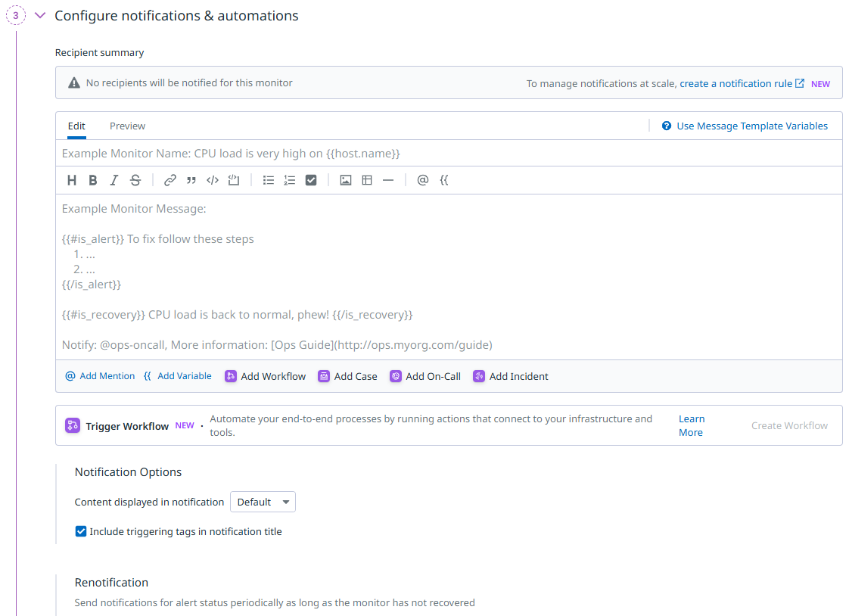Insert an image into the message
849x616 pixels.
click(x=346, y=180)
